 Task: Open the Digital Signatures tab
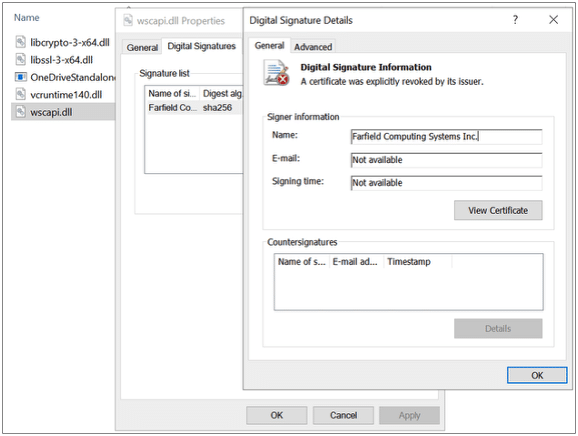[x=201, y=46]
